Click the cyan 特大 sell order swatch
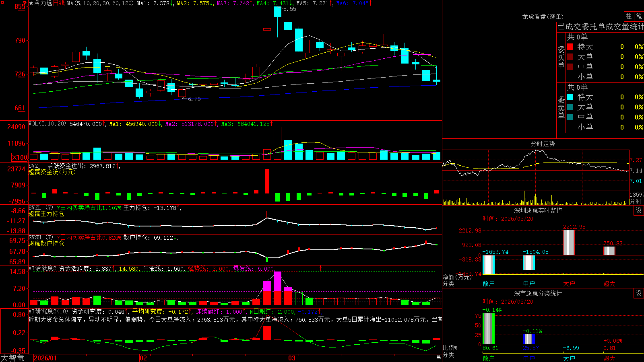 [570, 97]
